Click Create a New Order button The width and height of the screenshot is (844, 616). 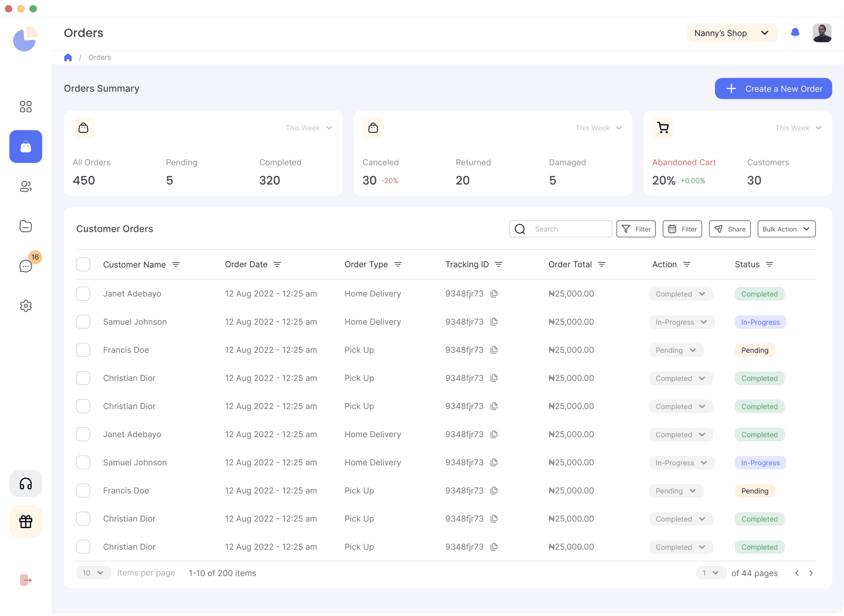(773, 89)
